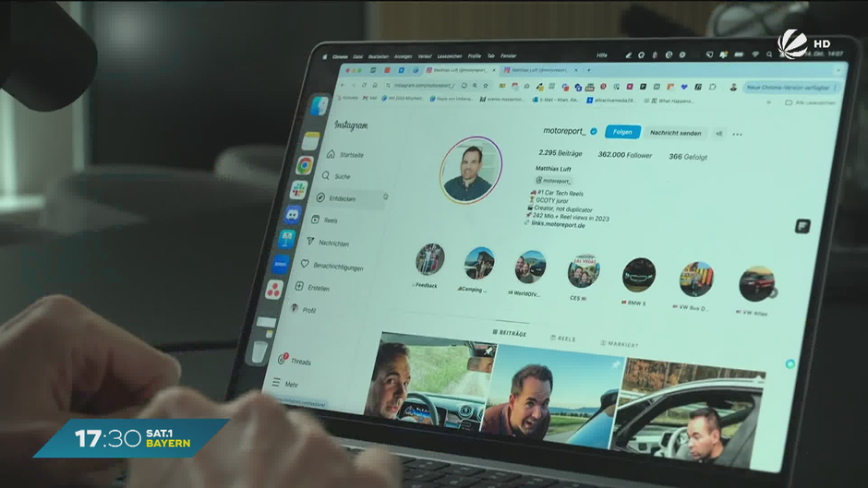The height and width of the screenshot is (488, 868).
Task: Open Nachrichten in the sidebar
Action: (x=327, y=243)
